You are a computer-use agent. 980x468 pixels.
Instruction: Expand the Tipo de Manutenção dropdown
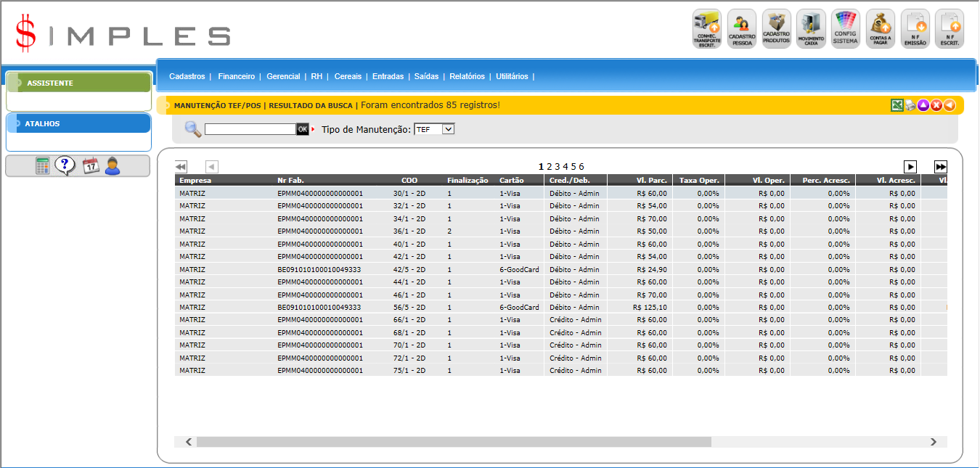point(434,129)
